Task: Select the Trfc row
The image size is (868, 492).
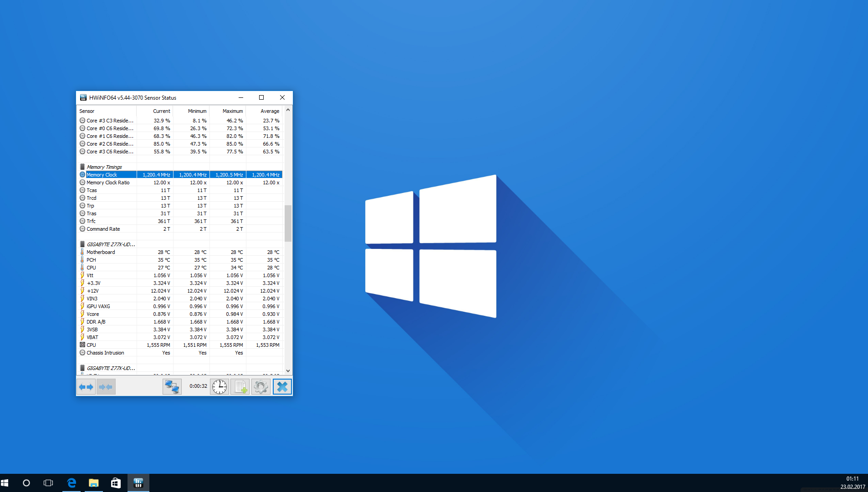Action: (x=180, y=221)
